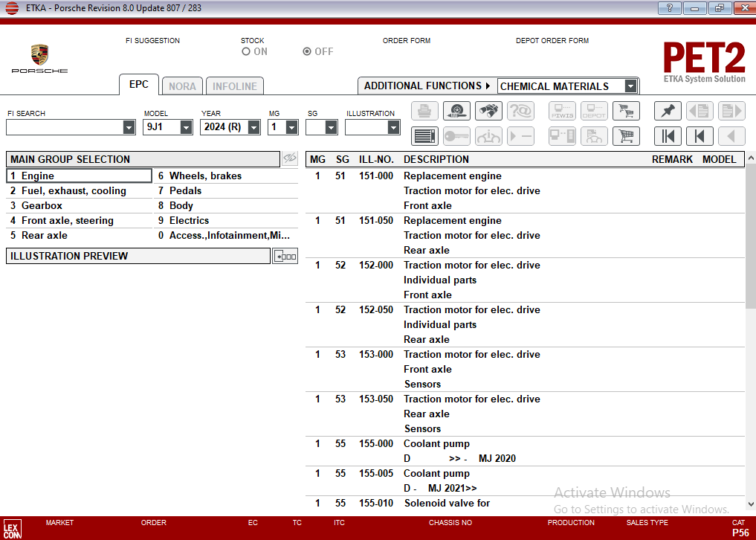This screenshot has height=540, width=756.
Task: Click the PIWIS toolbar icon
Action: (x=562, y=111)
